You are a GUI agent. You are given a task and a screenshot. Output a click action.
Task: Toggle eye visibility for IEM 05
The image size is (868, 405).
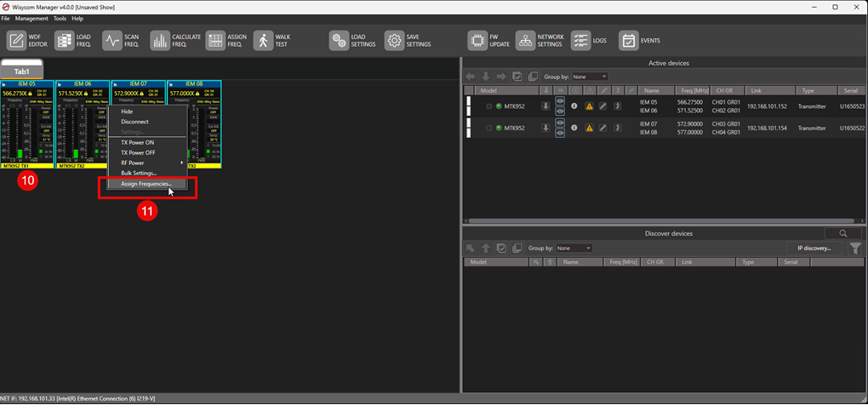(560, 101)
